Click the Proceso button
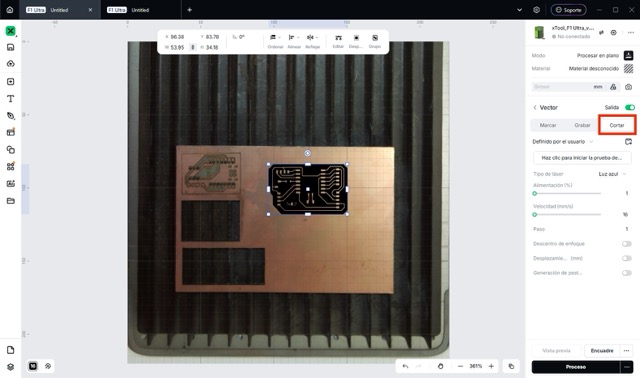Image resolution: width=640 pixels, height=378 pixels. pyautogui.click(x=576, y=367)
